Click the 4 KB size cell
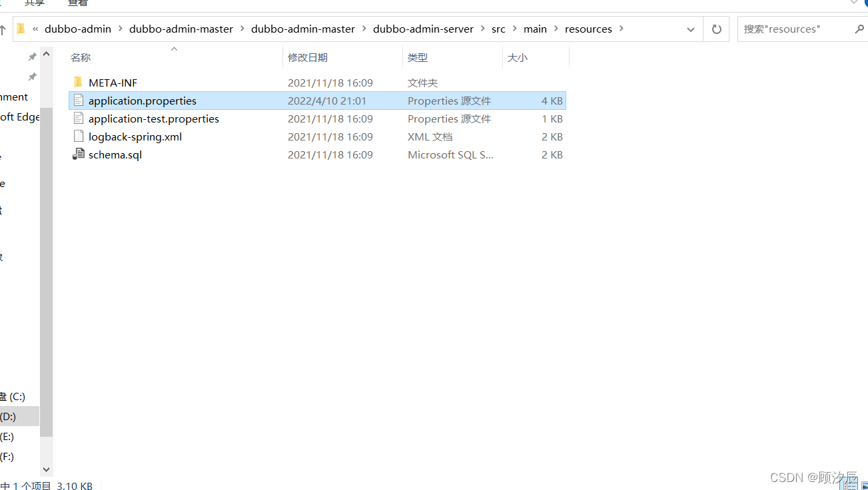Image resolution: width=868 pixels, height=490 pixels. click(x=552, y=101)
